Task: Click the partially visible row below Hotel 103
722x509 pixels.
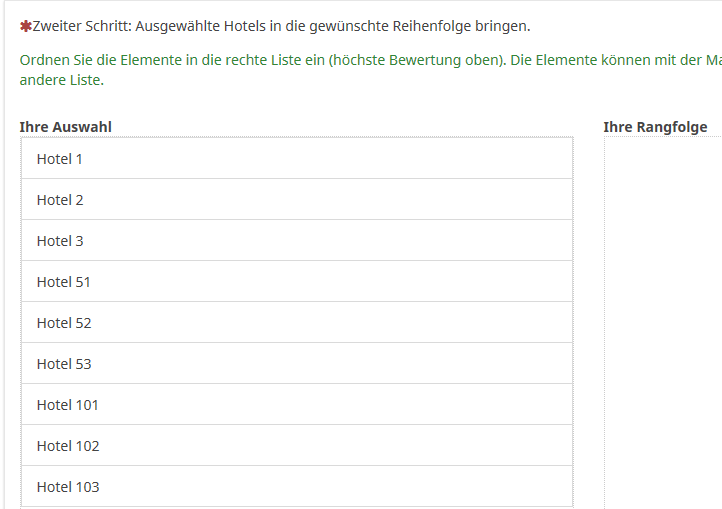Action: pos(296,507)
